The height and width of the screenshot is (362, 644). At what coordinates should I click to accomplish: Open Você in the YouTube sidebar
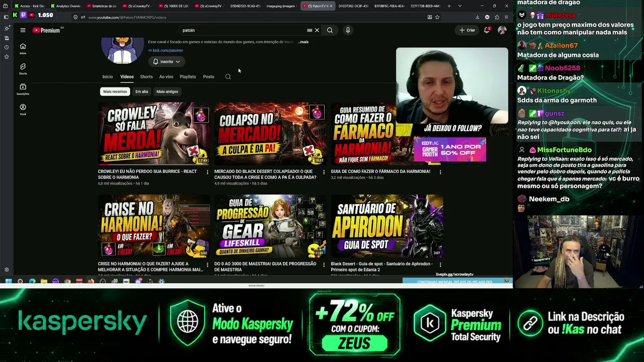23,109
